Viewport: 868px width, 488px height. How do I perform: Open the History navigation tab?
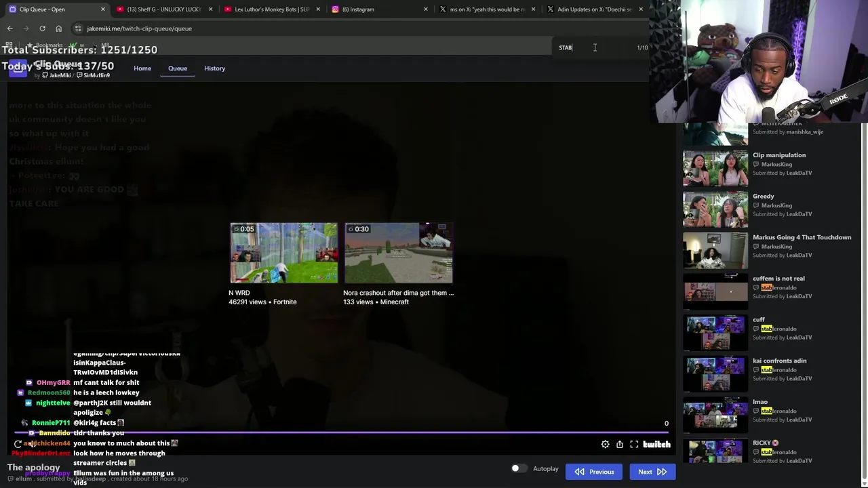pyautogui.click(x=214, y=68)
